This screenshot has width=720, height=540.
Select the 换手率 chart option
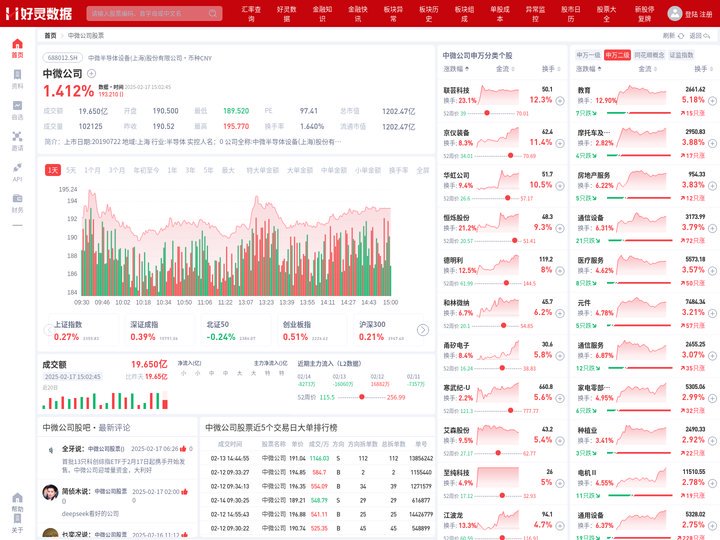(398, 170)
